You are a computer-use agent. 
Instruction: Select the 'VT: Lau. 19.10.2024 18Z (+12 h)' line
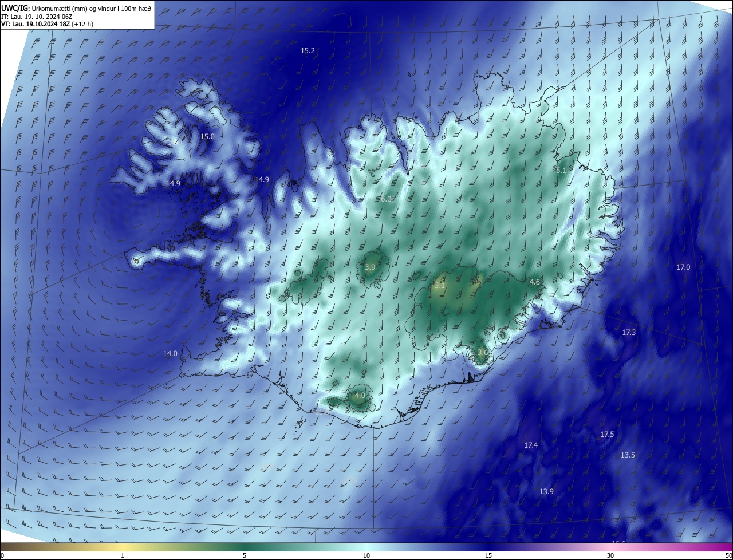(47, 24)
